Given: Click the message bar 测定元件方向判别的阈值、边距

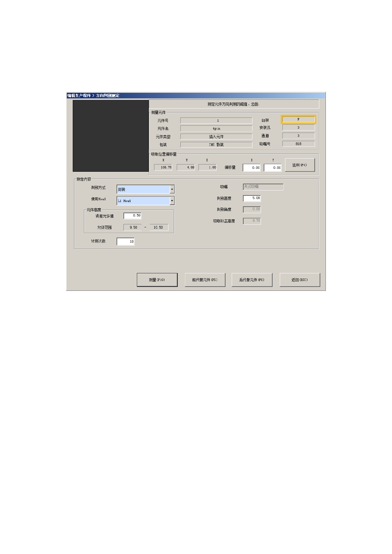Looking at the screenshot, I should coord(234,104).
